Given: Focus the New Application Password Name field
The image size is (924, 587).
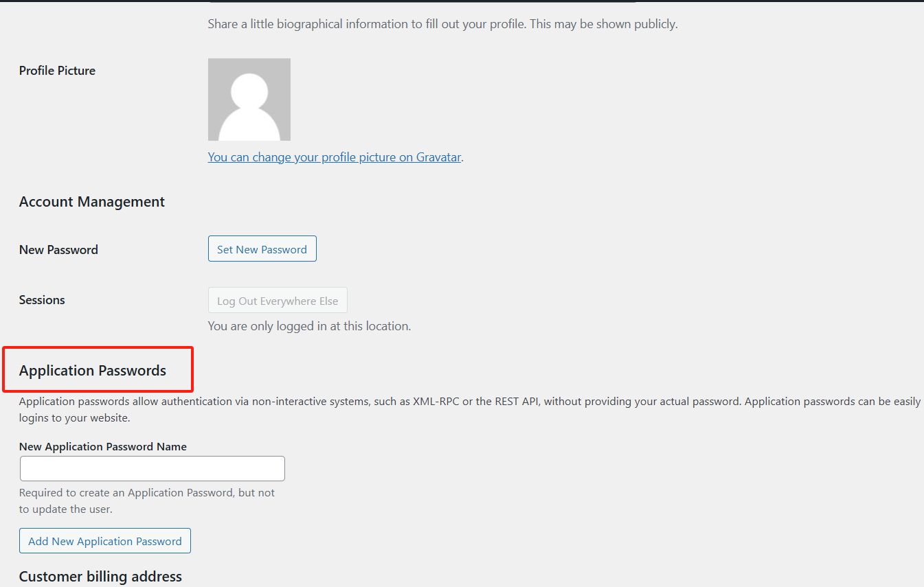Looking at the screenshot, I should (x=153, y=468).
